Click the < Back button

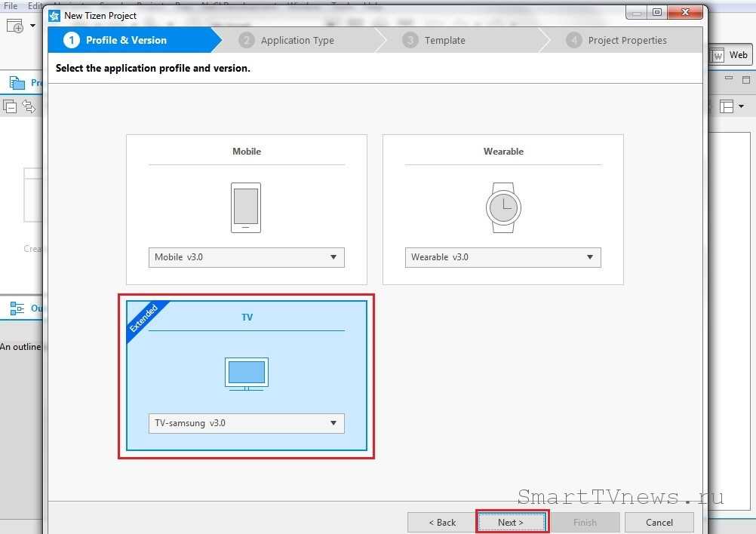[x=441, y=522]
